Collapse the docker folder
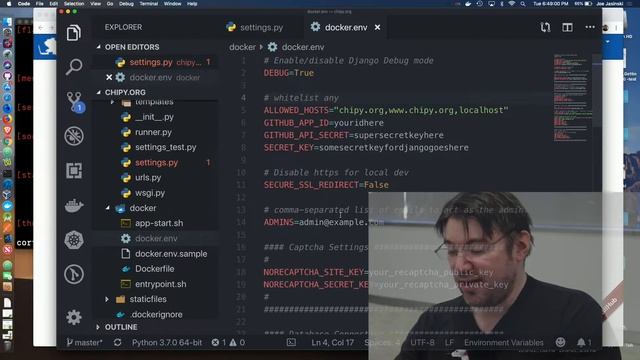This screenshot has height=360, width=640. [143, 208]
